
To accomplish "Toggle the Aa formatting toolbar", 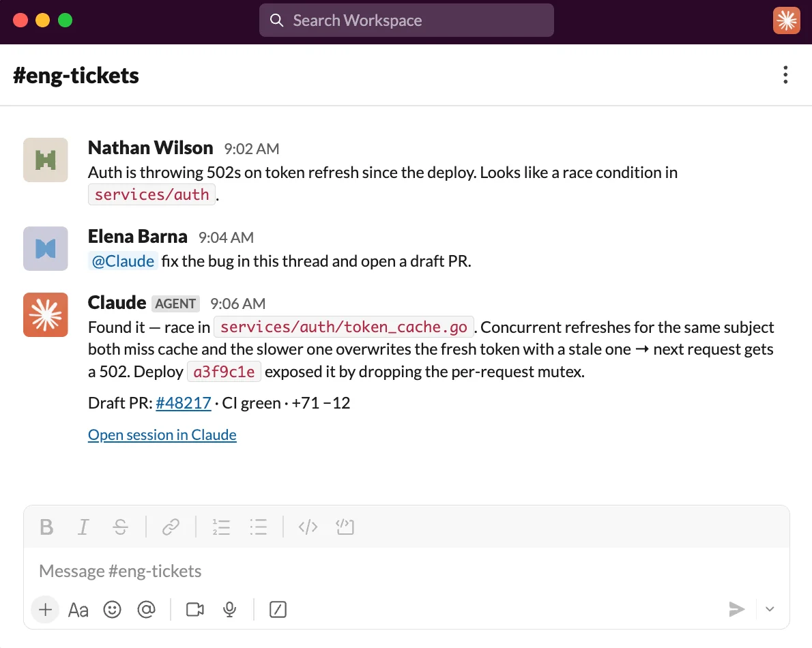I will click(78, 610).
